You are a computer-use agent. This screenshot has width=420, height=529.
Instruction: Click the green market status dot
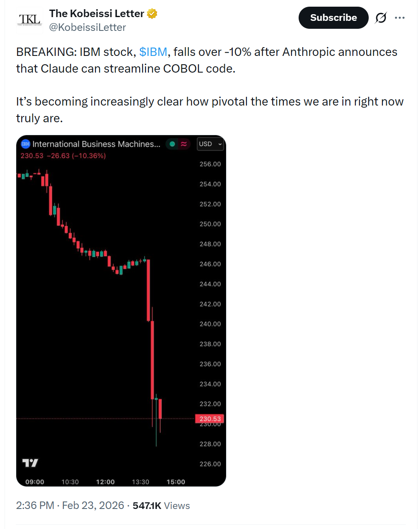(x=172, y=144)
